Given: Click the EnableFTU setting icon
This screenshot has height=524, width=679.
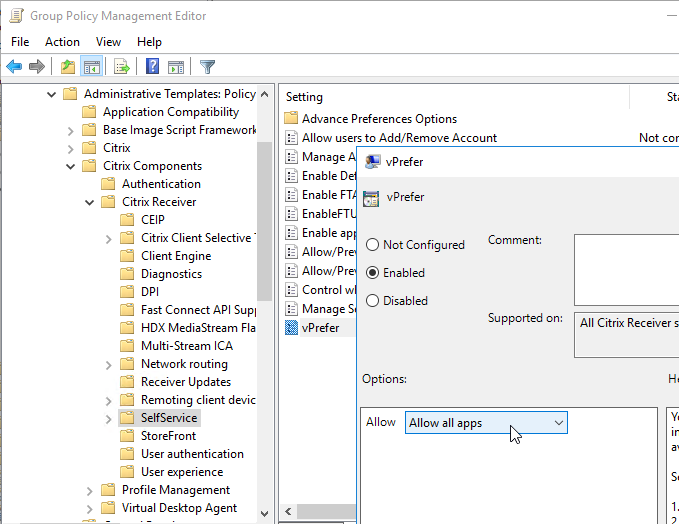Looking at the screenshot, I should [291, 213].
